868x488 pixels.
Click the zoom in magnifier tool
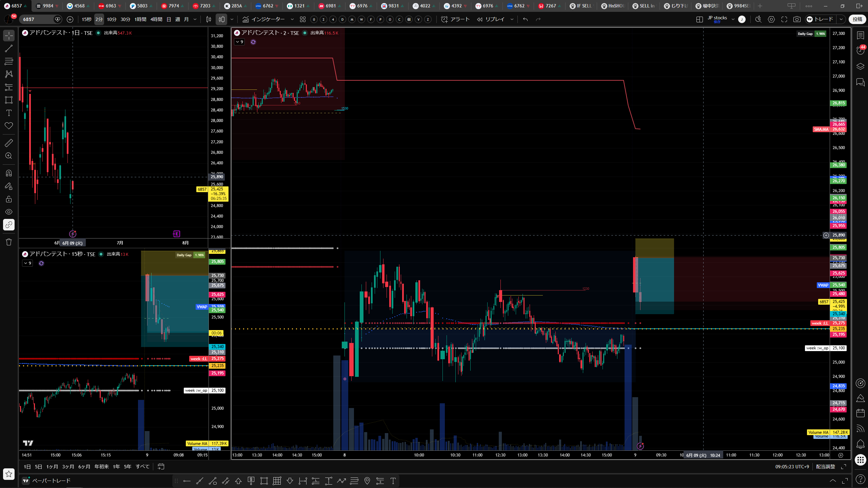click(9, 156)
